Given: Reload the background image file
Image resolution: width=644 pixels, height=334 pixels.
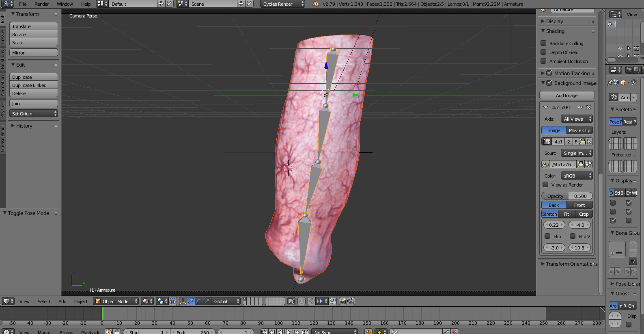Looking at the screenshot, I should pos(588,165).
